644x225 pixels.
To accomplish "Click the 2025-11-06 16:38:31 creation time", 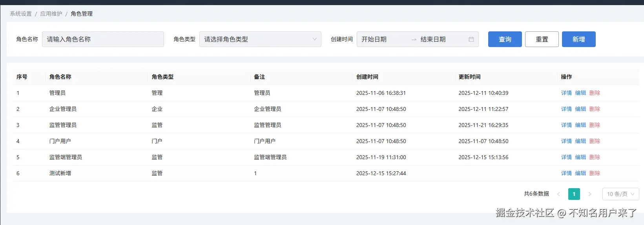I will click(x=381, y=93).
